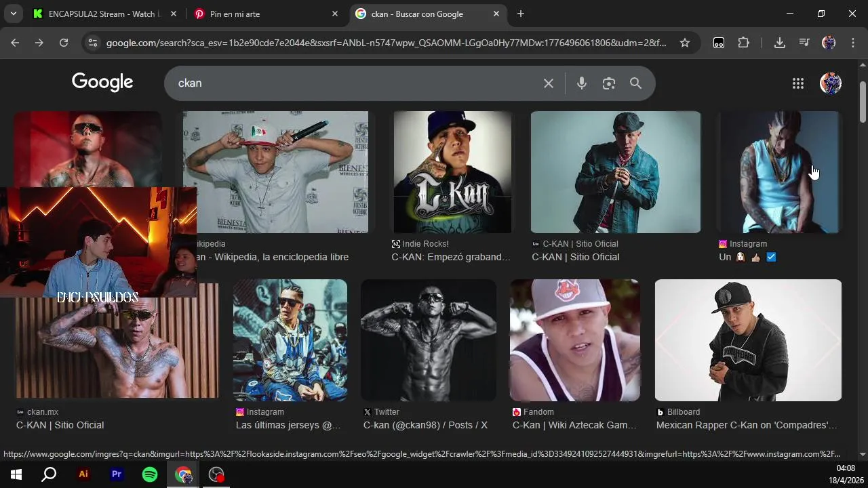
Task: Open the Fandom gray cap image
Action: click(575, 340)
